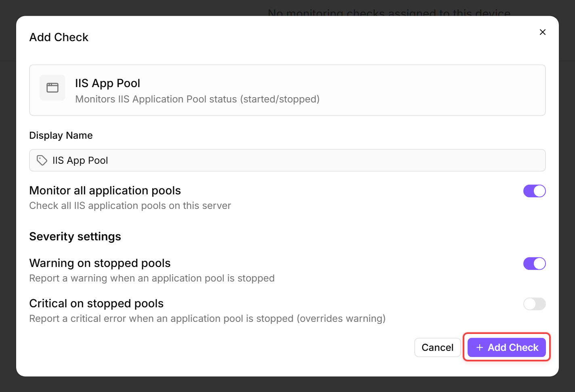Click Monitors IIS Application Pool status description

click(197, 99)
